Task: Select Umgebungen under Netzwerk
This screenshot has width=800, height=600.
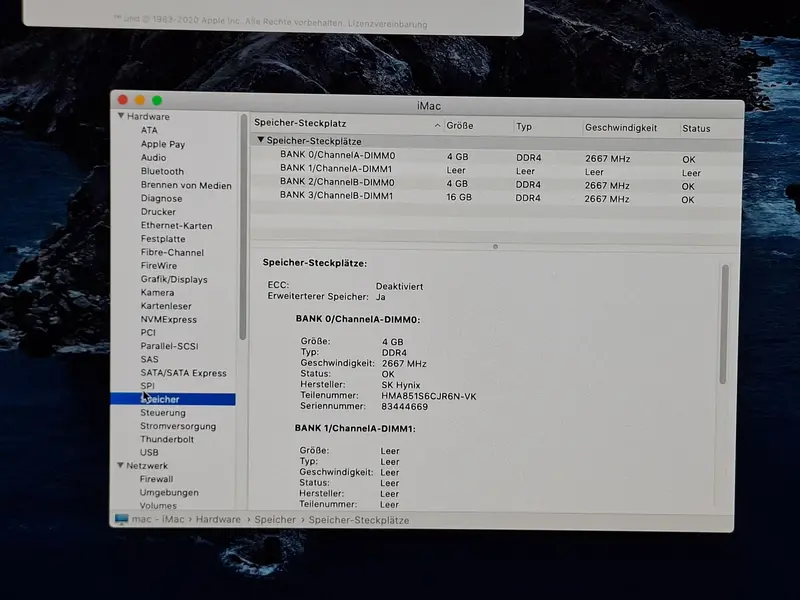Action: pyautogui.click(x=169, y=492)
